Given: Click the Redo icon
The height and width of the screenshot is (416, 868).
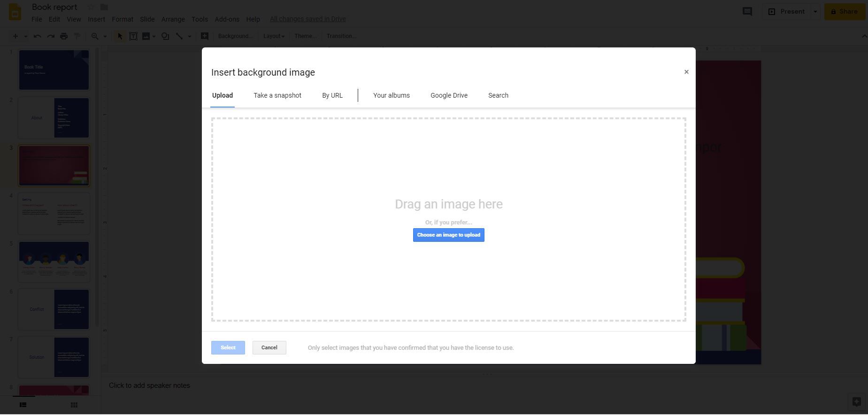Looking at the screenshot, I should click(51, 36).
